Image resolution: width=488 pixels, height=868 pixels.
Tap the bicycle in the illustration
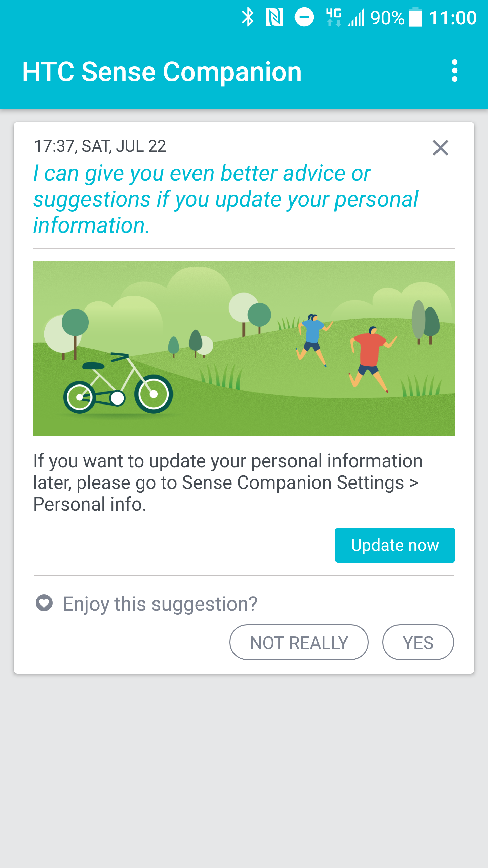click(118, 383)
